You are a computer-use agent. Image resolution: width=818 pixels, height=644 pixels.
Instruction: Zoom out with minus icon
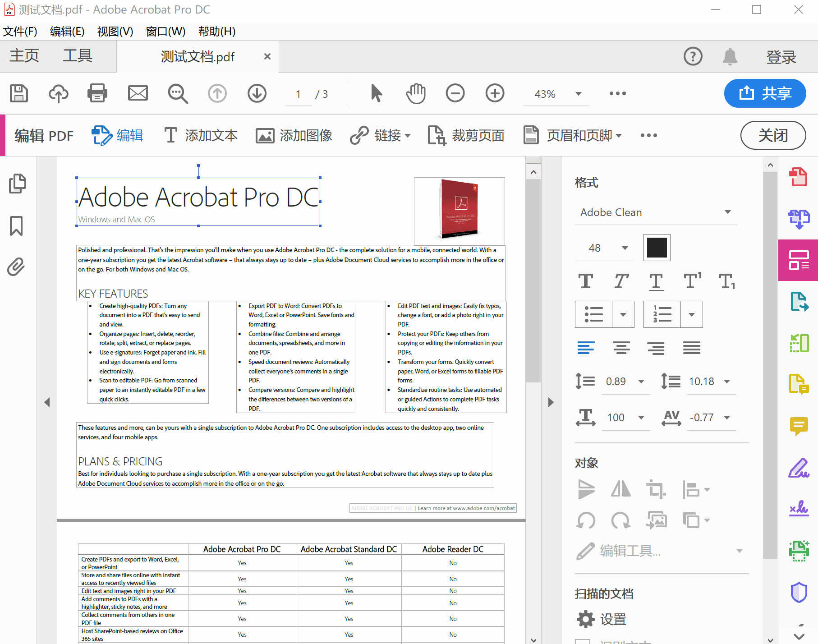coord(455,94)
